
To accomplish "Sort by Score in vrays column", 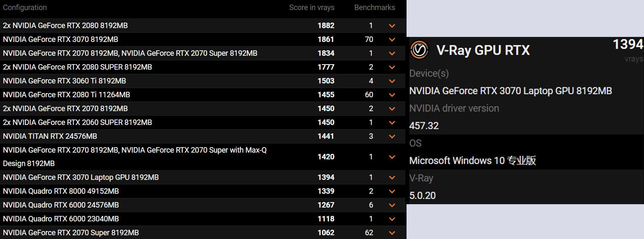I will [x=311, y=8].
